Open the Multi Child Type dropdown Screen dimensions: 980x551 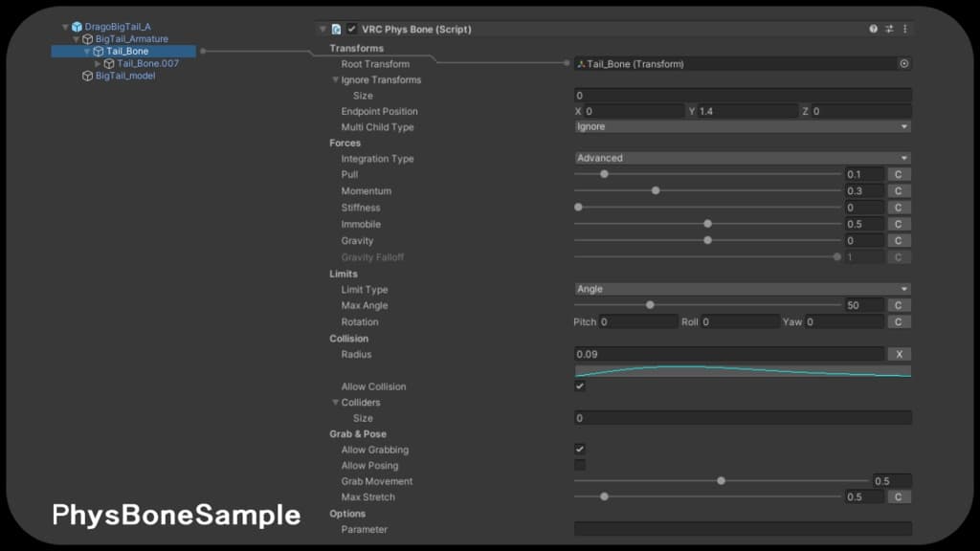(x=742, y=126)
